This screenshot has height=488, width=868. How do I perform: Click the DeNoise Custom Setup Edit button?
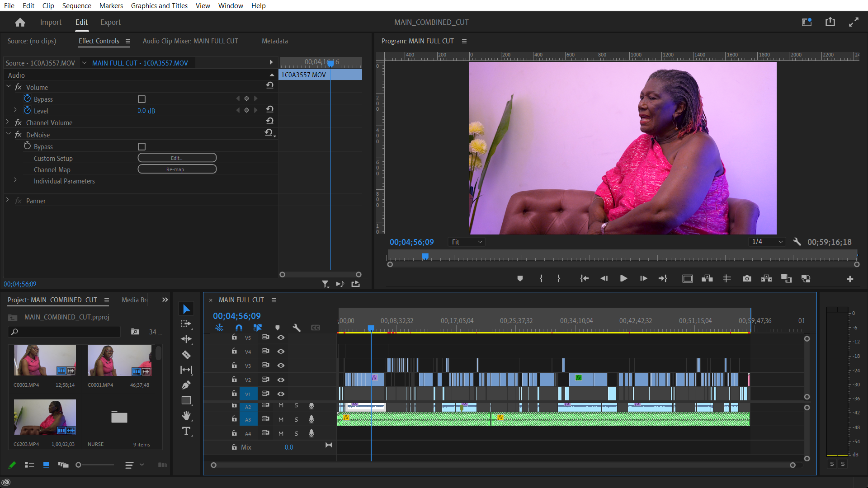pos(177,158)
